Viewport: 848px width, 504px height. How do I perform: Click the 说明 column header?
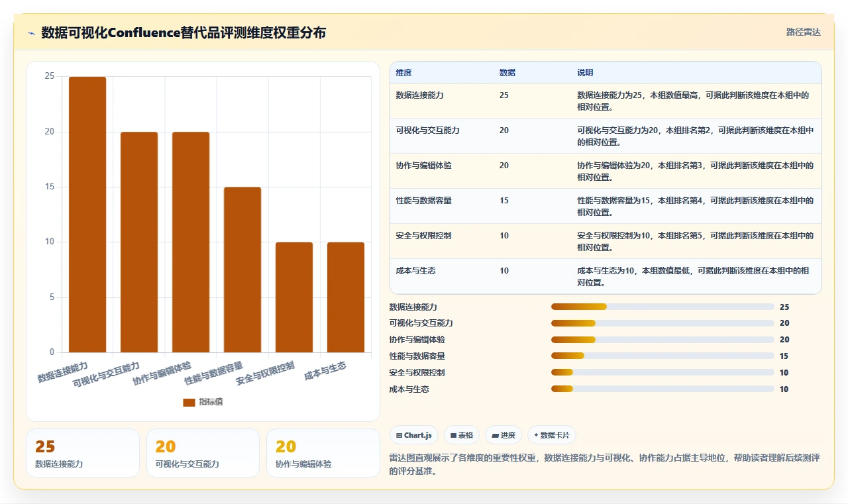[x=585, y=72]
